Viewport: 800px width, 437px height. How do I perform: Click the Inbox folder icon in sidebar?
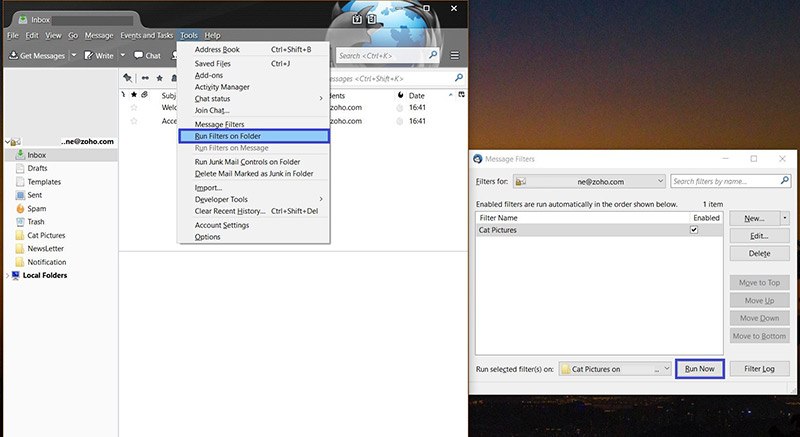(19, 155)
